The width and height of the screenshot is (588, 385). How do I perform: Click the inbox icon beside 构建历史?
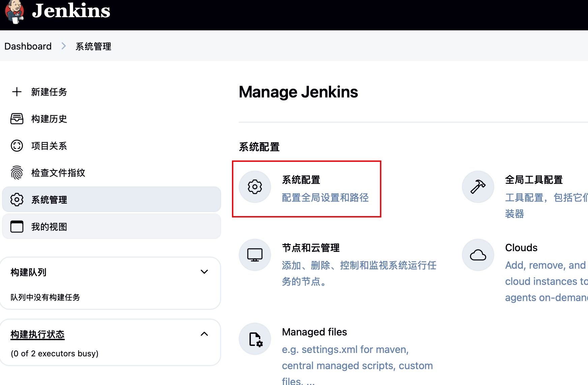pyautogui.click(x=17, y=119)
